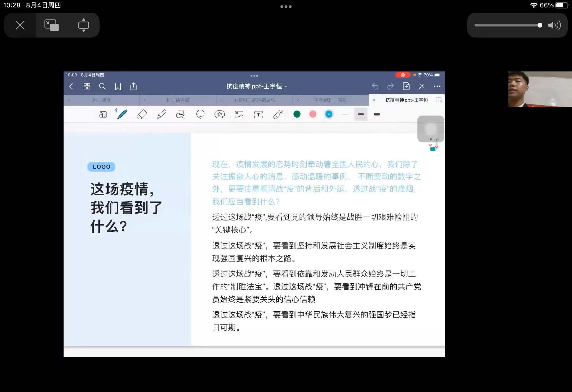
Task: Tap the Bookmark icon in header
Action: click(118, 86)
